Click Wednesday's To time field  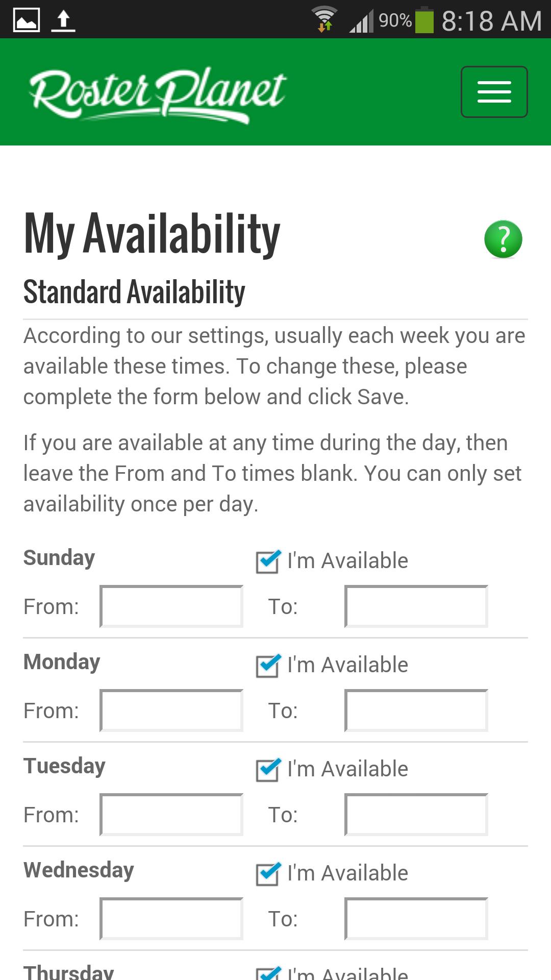coord(416,919)
